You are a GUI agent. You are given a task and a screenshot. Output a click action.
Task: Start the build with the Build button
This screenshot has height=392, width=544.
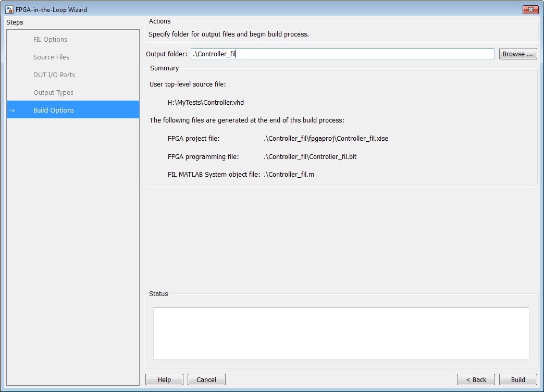(x=518, y=379)
